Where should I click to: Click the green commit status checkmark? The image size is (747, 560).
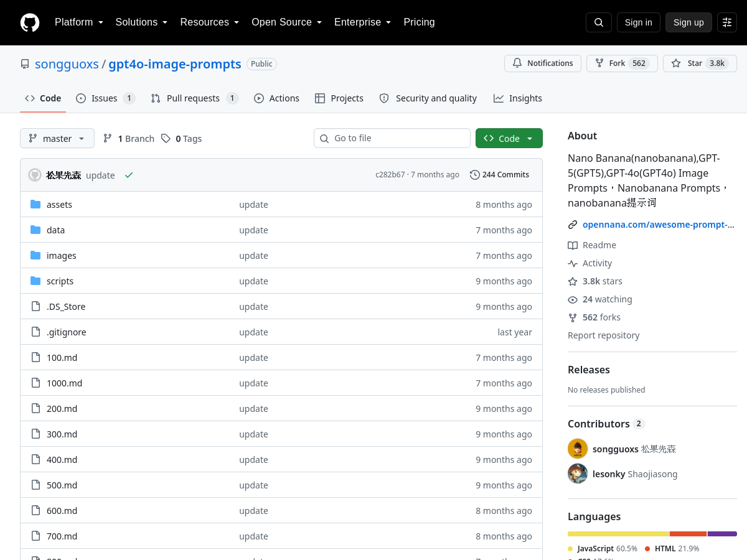[129, 175]
